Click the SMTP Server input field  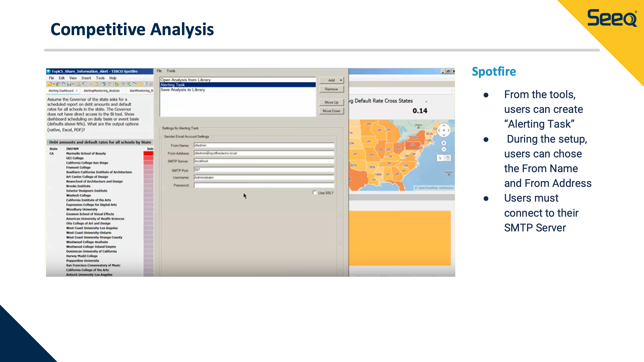click(264, 161)
